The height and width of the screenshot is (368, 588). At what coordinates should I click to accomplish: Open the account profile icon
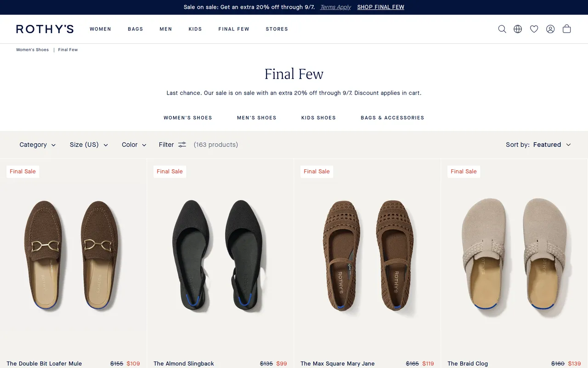(x=550, y=29)
